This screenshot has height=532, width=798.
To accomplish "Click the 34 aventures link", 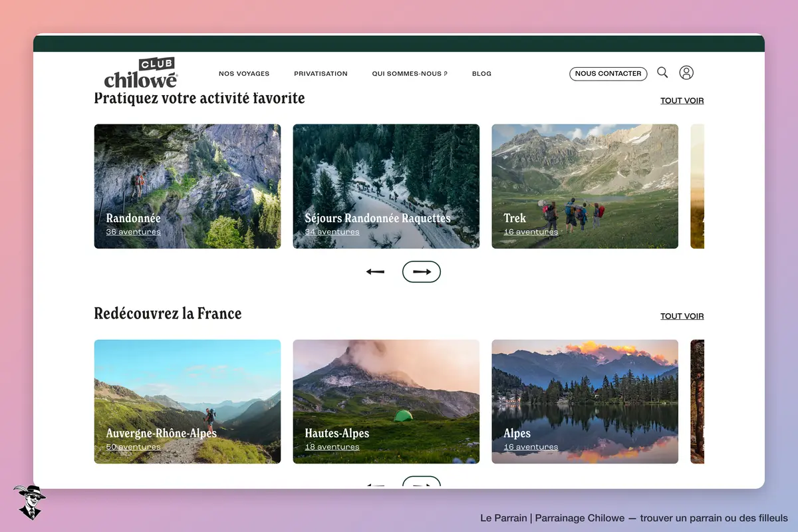I will point(332,232).
